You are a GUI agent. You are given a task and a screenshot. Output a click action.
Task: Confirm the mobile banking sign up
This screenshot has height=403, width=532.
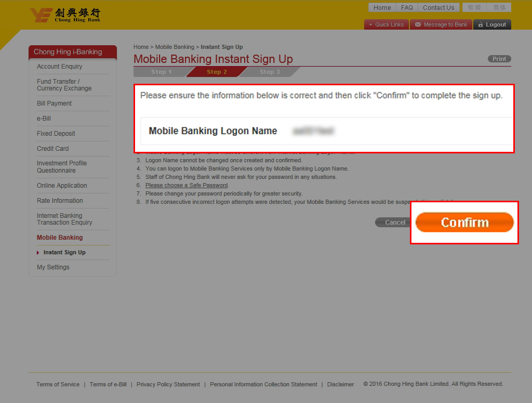tap(464, 223)
